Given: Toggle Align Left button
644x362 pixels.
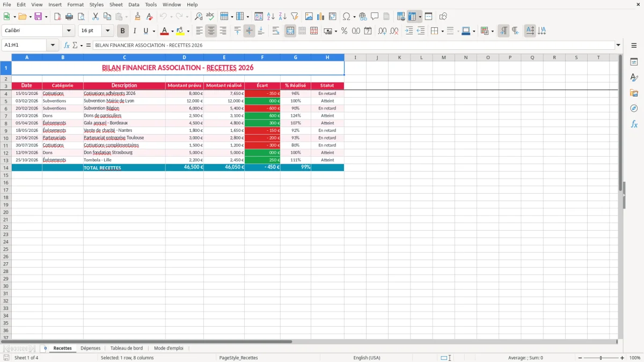Looking at the screenshot, I should tap(199, 31).
